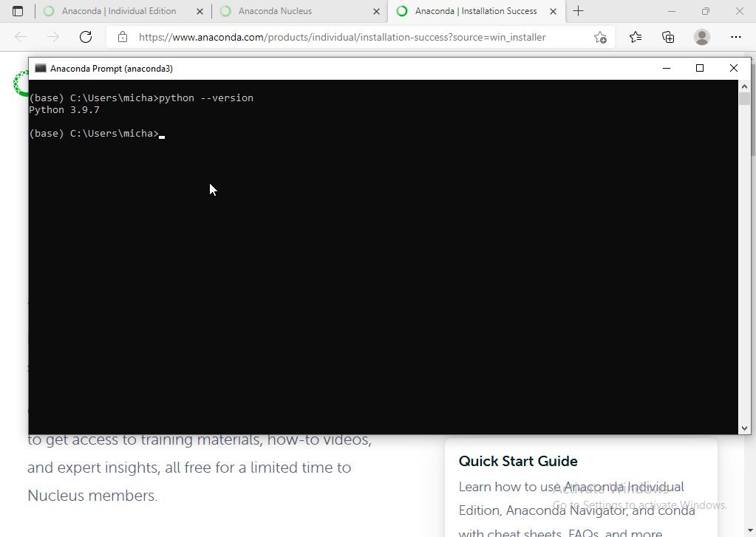The width and height of the screenshot is (756, 537).
Task: Switch to Anaconda Individual Edition tab
Action: point(118,11)
